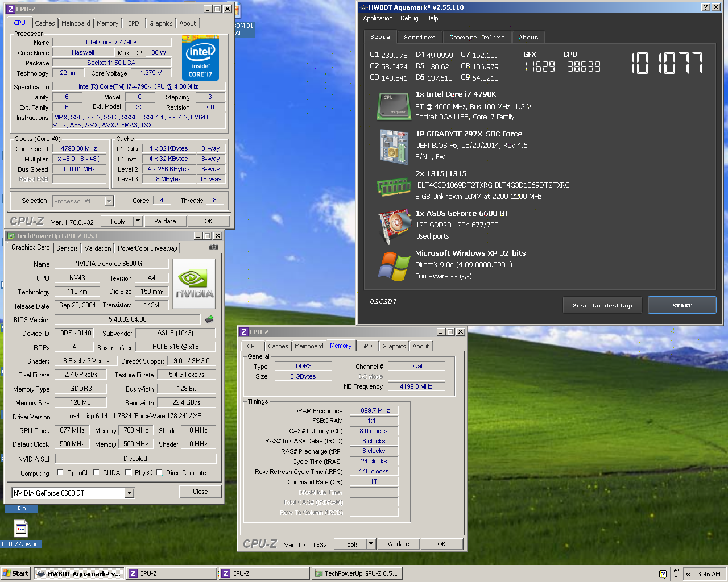Viewport: 728px width, 582px height.
Task: Open the Validation tab in GPU-Z
Action: (x=98, y=248)
